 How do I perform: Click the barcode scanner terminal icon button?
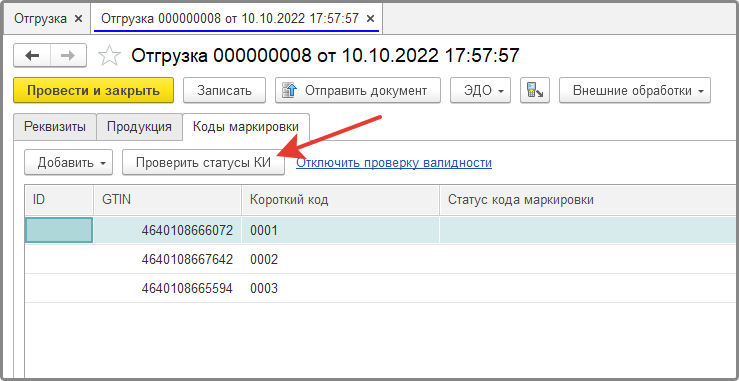coord(534,91)
